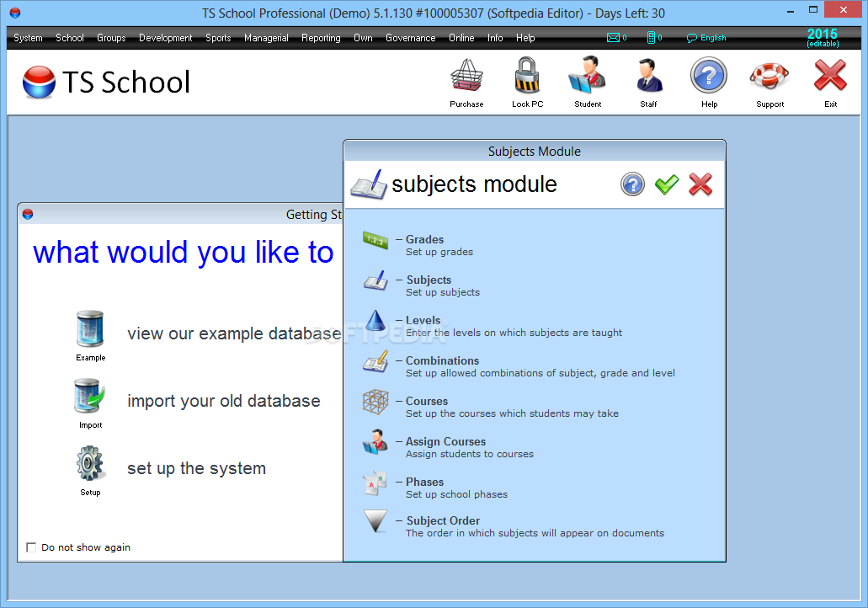Click the Setup gear icon
The width and height of the screenshot is (868, 608).
tap(90, 463)
